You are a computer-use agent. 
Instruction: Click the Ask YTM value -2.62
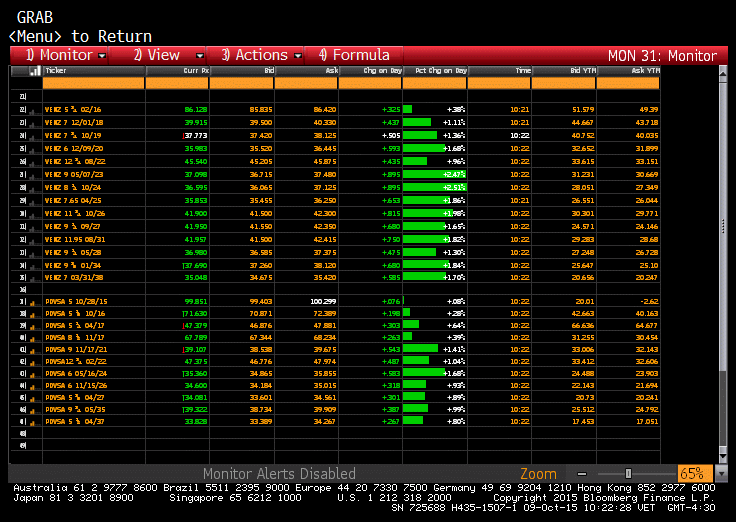pos(649,301)
